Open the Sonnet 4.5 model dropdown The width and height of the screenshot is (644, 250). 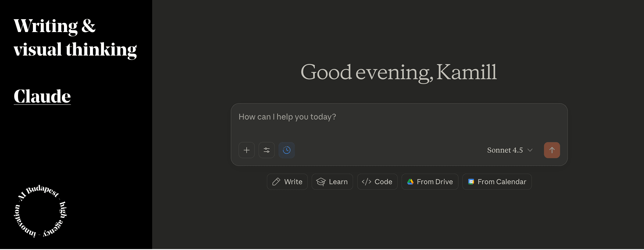[x=510, y=150]
